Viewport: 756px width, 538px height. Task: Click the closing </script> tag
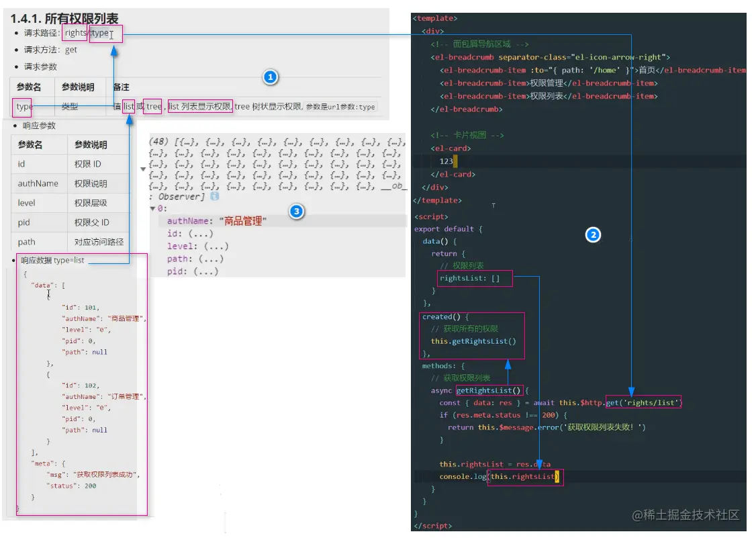pyautogui.click(x=432, y=526)
